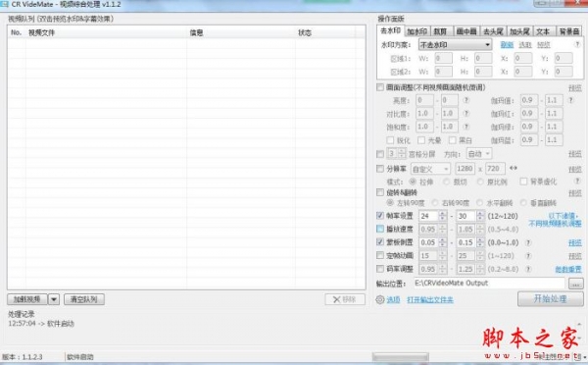Screen dimensions: 588x365
Task: Click the 清空队列 button
Action: (x=84, y=299)
